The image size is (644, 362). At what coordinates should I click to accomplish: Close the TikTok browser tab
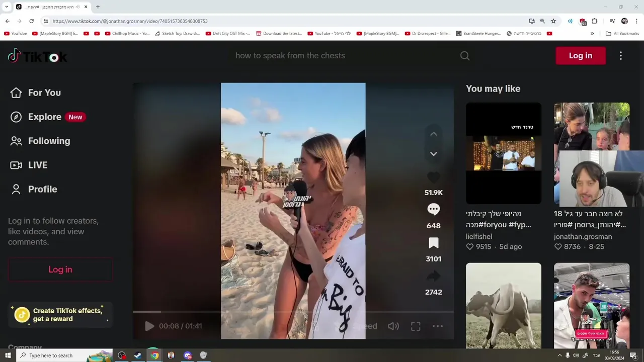(86, 7)
